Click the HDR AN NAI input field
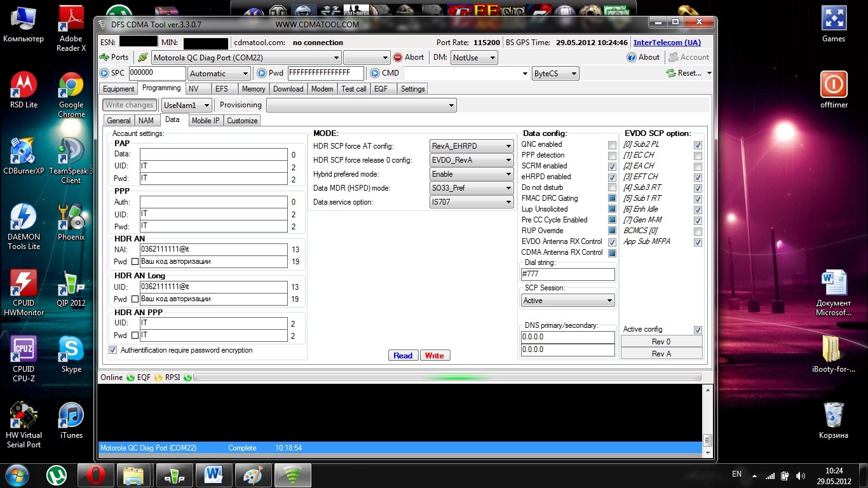Image resolution: width=868 pixels, height=488 pixels. click(214, 250)
